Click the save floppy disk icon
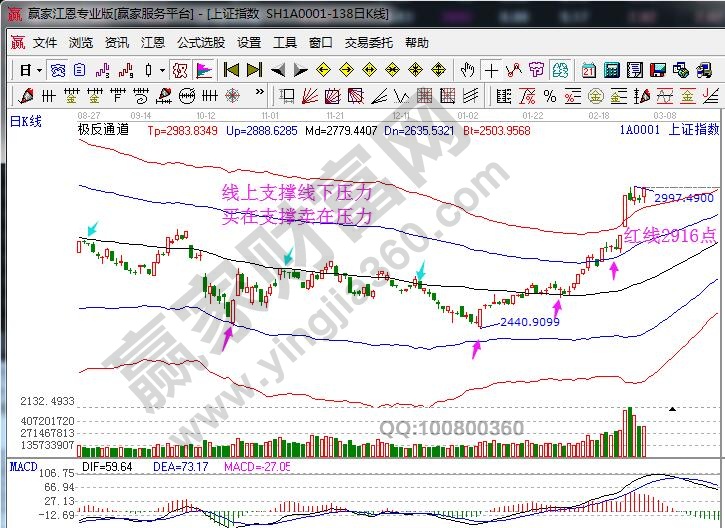The height and width of the screenshot is (528, 725). pyautogui.click(x=657, y=70)
